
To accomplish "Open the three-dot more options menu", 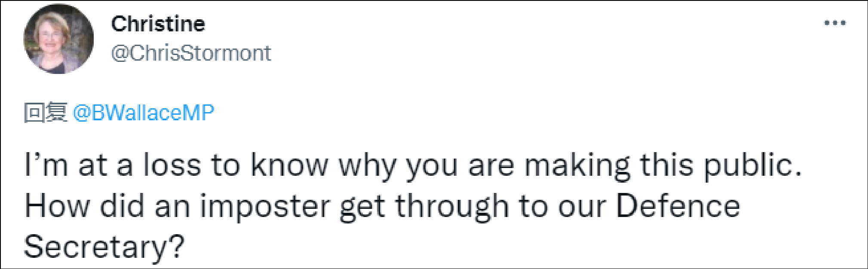I will 835,23.
